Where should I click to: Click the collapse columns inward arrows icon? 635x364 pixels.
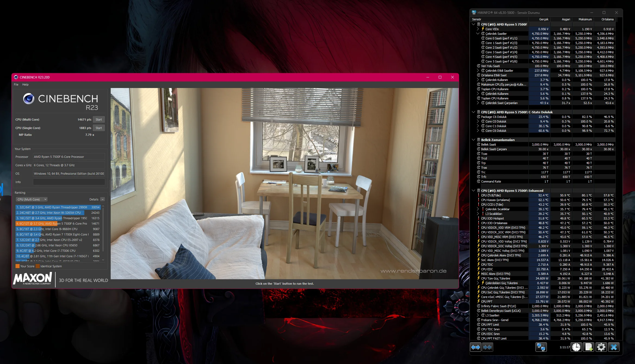pos(487,347)
